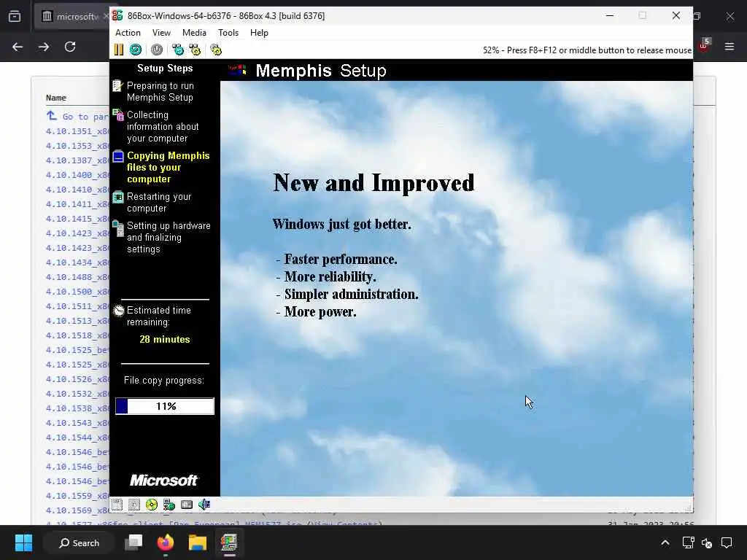
Task: Click the Copying Memphis files step icon
Action: [118, 156]
